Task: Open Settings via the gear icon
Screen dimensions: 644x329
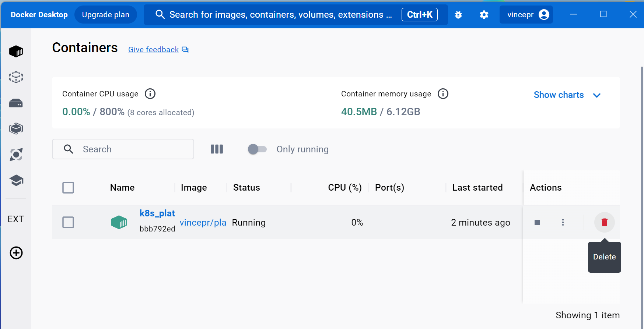Action: point(484,15)
